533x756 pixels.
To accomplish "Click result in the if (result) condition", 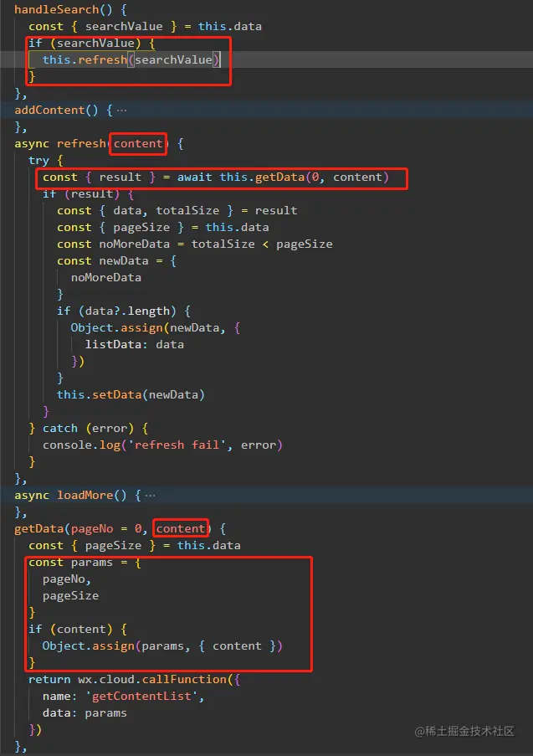I will [92, 194].
